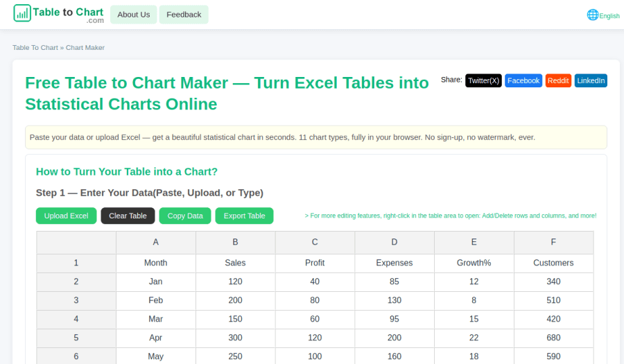This screenshot has height=364, width=624.
Task: Select May's Customers value 590
Action: (x=553, y=356)
